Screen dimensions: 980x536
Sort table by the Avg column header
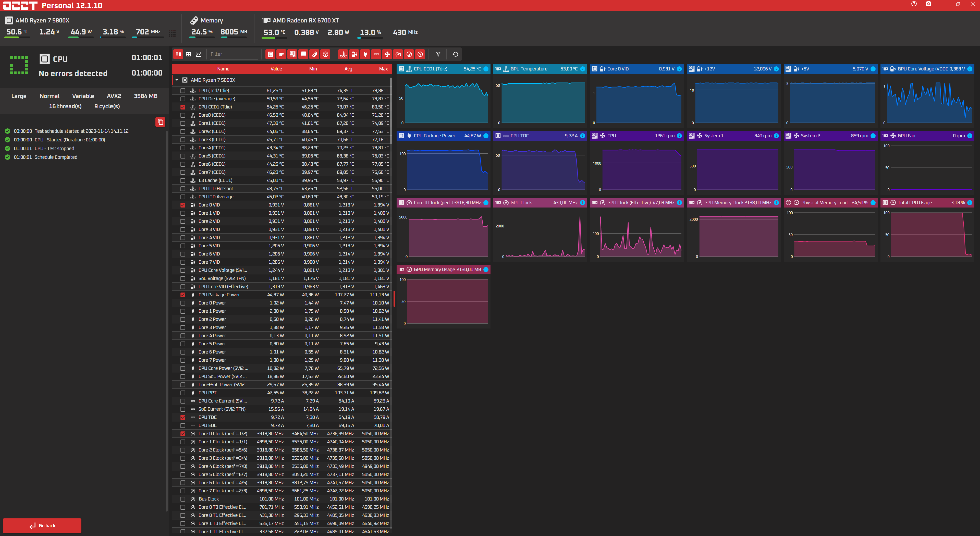(348, 69)
